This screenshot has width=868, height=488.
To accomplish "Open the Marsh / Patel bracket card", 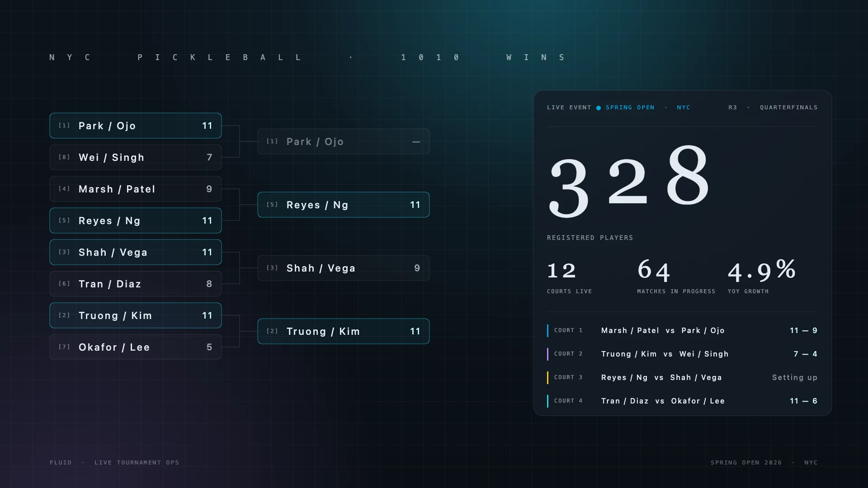I will (x=136, y=189).
